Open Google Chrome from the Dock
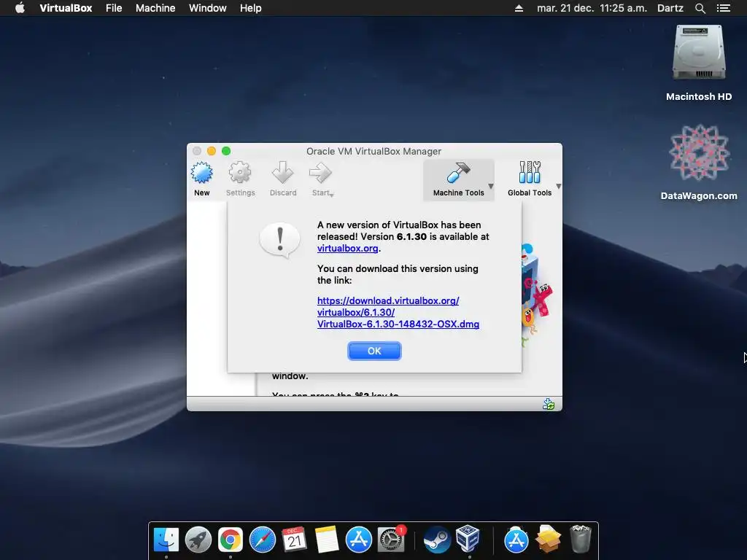747x560 pixels. point(230,540)
